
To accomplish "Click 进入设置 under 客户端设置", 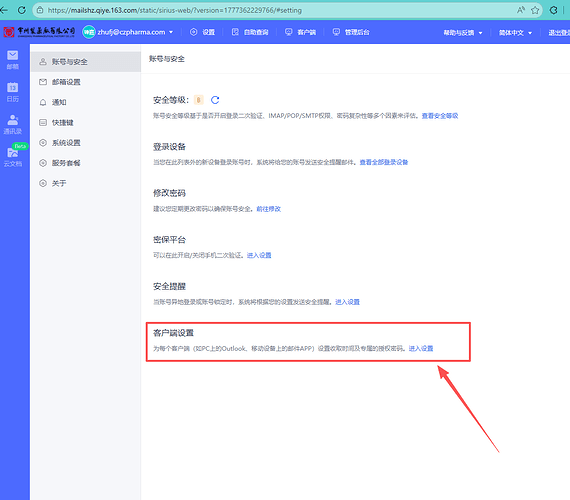I will pos(421,348).
